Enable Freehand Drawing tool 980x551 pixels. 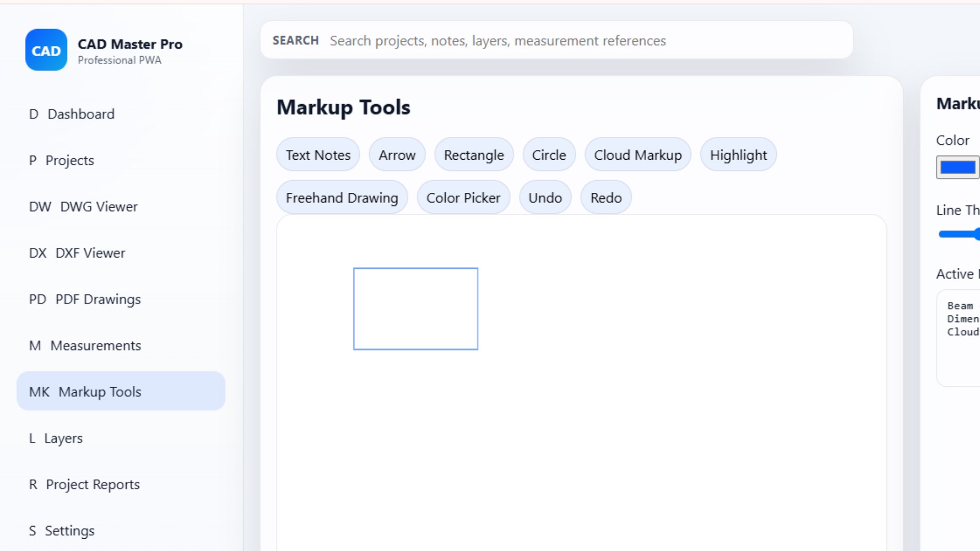tap(342, 197)
